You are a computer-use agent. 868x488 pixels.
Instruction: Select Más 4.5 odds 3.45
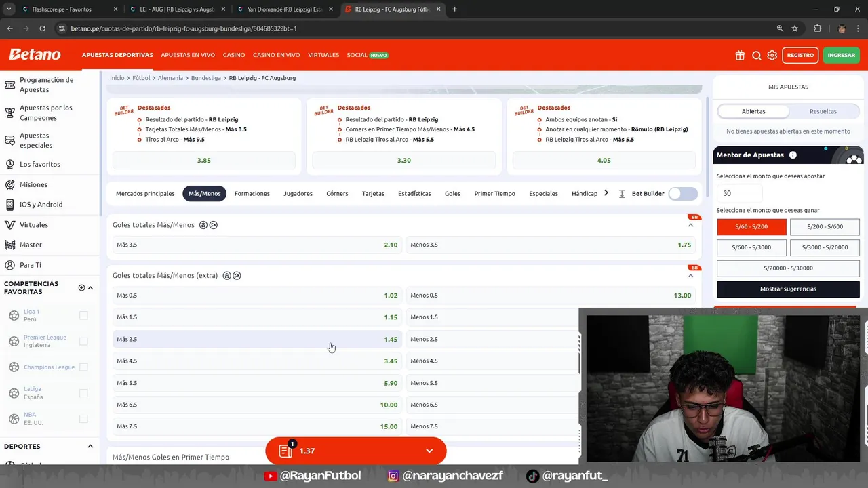coord(257,361)
